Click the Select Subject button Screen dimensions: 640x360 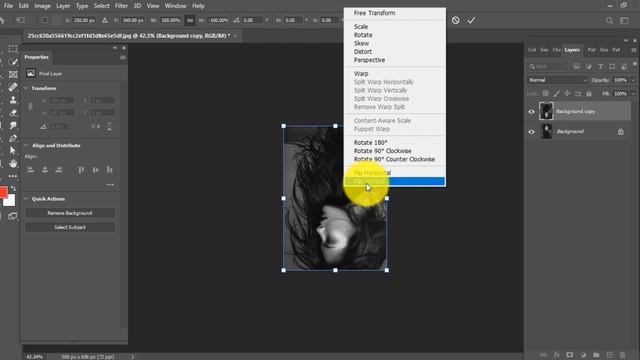(70, 227)
